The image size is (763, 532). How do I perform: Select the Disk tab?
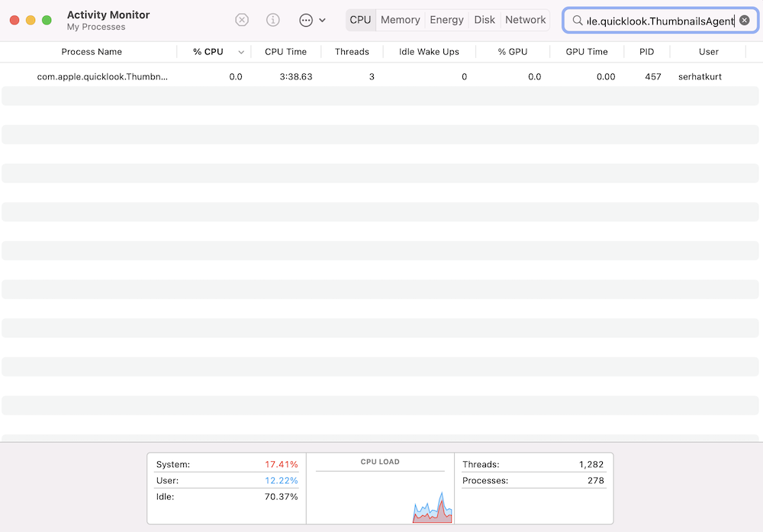click(x=485, y=20)
